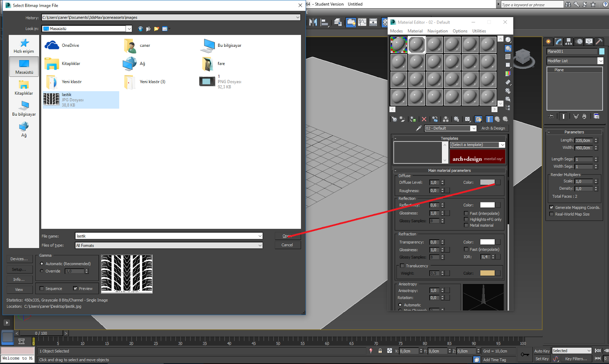Open the 02 - Default material name dropdown
The width and height of the screenshot is (609, 364).
[x=473, y=129]
